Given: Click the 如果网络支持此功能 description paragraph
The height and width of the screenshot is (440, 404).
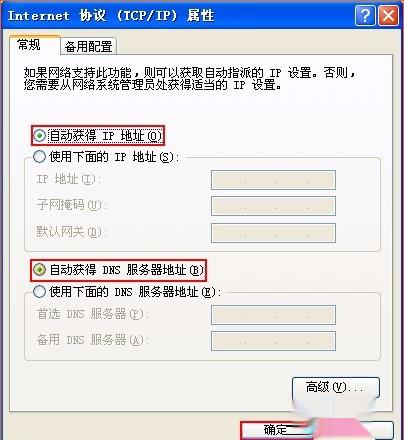Looking at the screenshot, I should (190, 79).
